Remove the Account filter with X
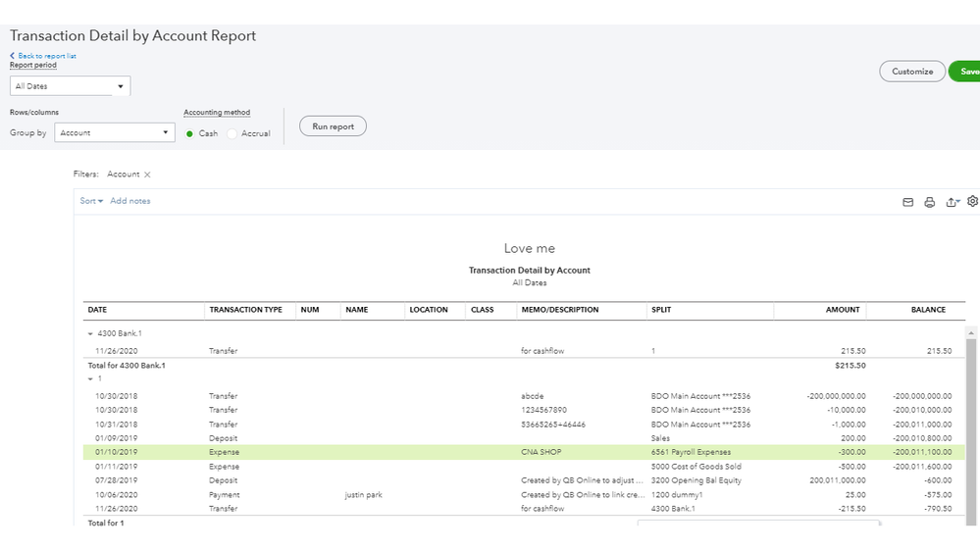 pos(147,175)
